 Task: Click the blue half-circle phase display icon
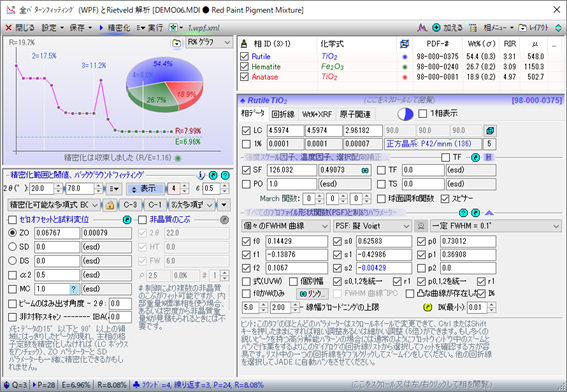405,114
